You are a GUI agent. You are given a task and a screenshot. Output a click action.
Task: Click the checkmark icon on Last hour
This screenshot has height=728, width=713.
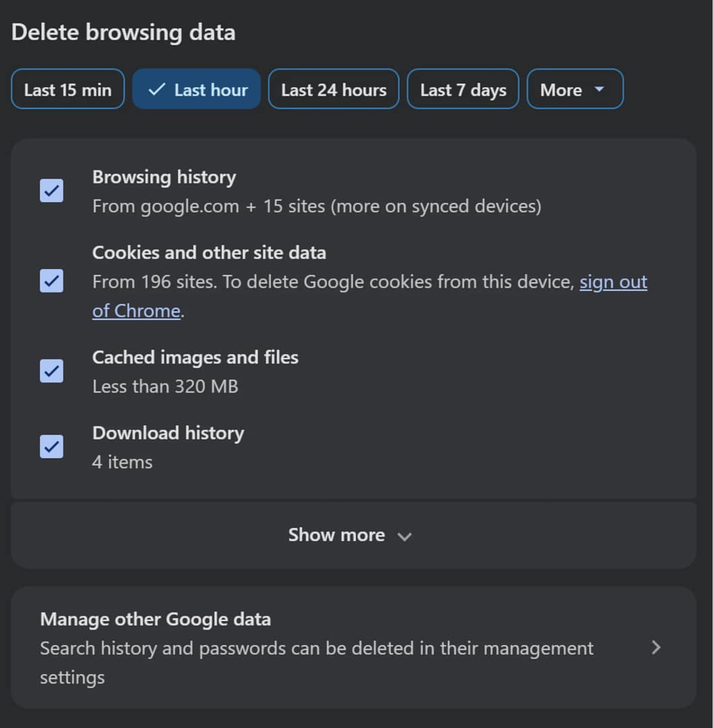point(158,88)
